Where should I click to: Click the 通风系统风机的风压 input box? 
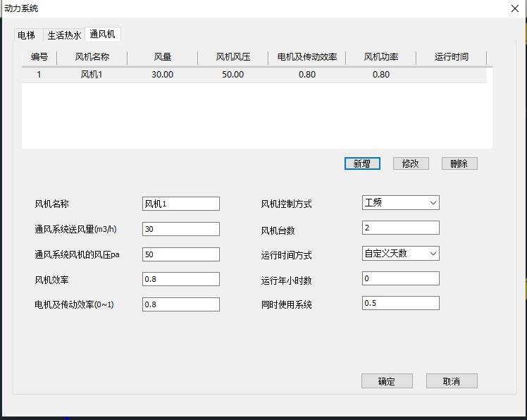180,254
